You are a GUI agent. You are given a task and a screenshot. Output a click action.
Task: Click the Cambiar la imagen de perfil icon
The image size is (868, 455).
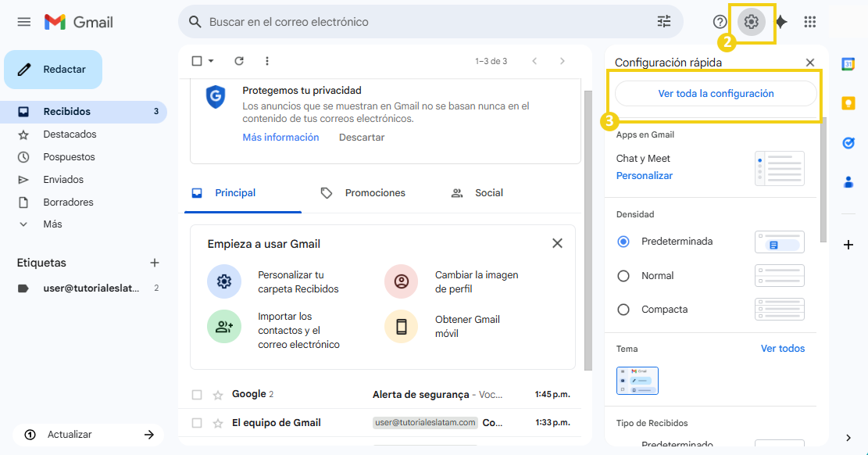402,281
